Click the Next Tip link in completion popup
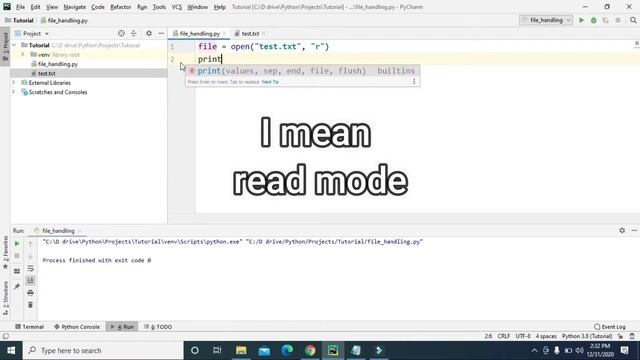The image size is (640, 360). click(x=270, y=82)
